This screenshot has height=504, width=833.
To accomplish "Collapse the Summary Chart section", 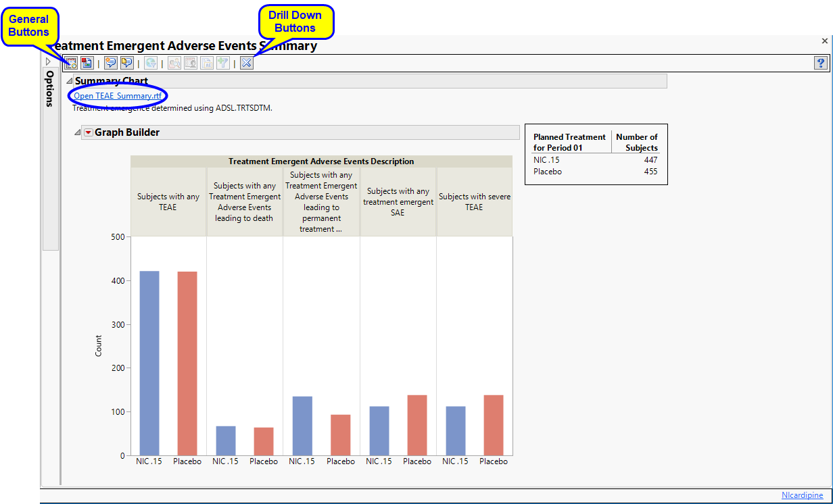I will (x=70, y=81).
